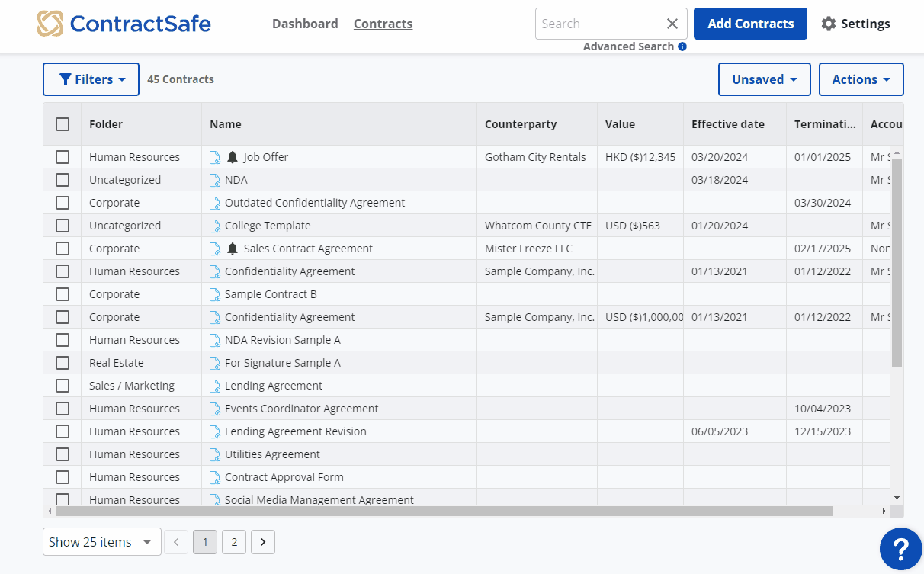This screenshot has height=574, width=924.
Task: Expand the Unsaved views dropdown
Action: point(764,79)
